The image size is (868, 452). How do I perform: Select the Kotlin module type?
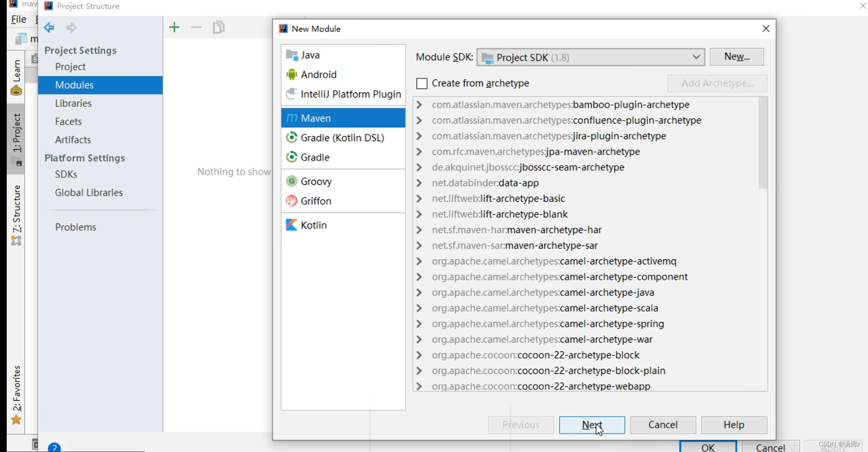(x=343, y=225)
